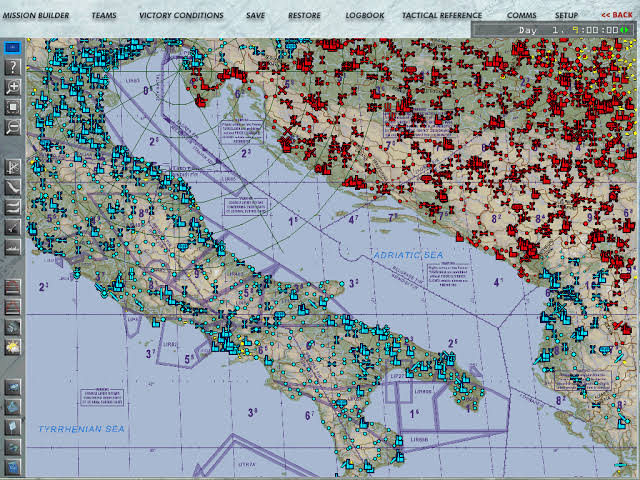Open the Comms screen

(521, 16)
